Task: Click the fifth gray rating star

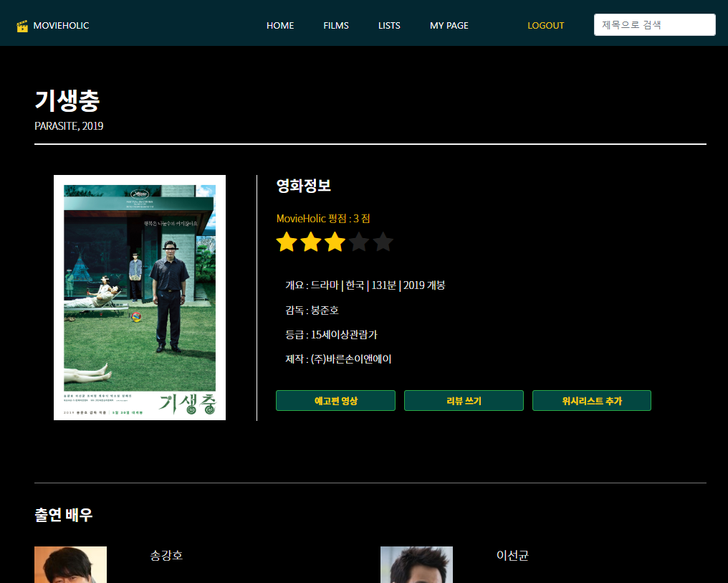Action: coord(383,242)
